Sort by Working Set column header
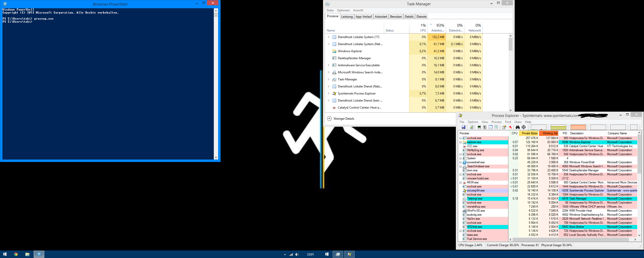 click(549, 133)
